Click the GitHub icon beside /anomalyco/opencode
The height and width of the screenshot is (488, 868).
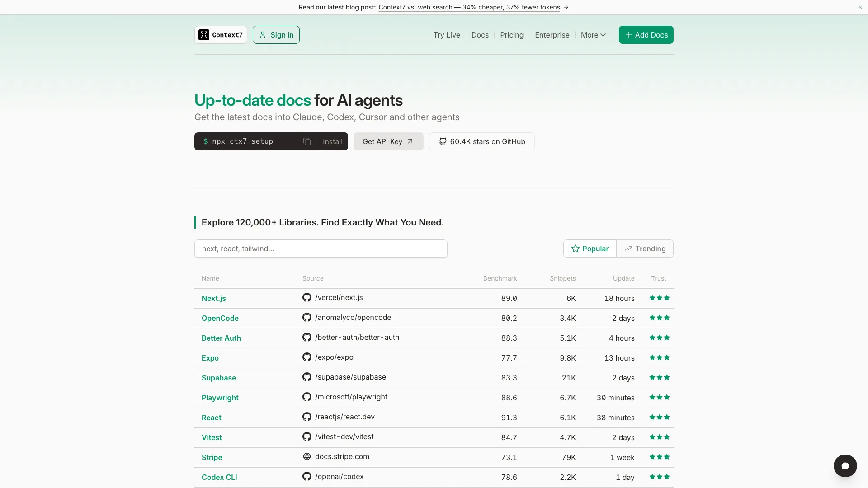[x=307, y=317]
